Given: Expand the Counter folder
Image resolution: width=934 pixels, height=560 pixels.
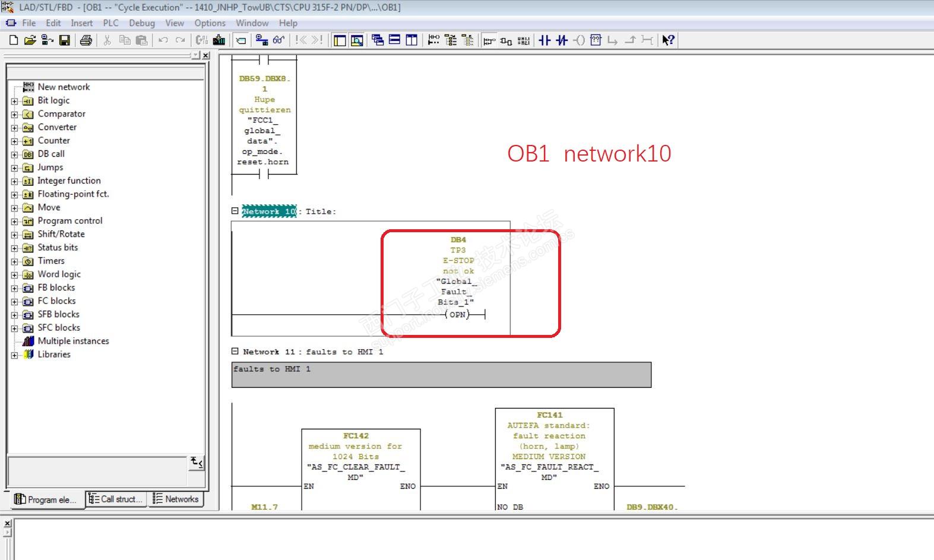Looking at the screenshot, I should 15,141.
